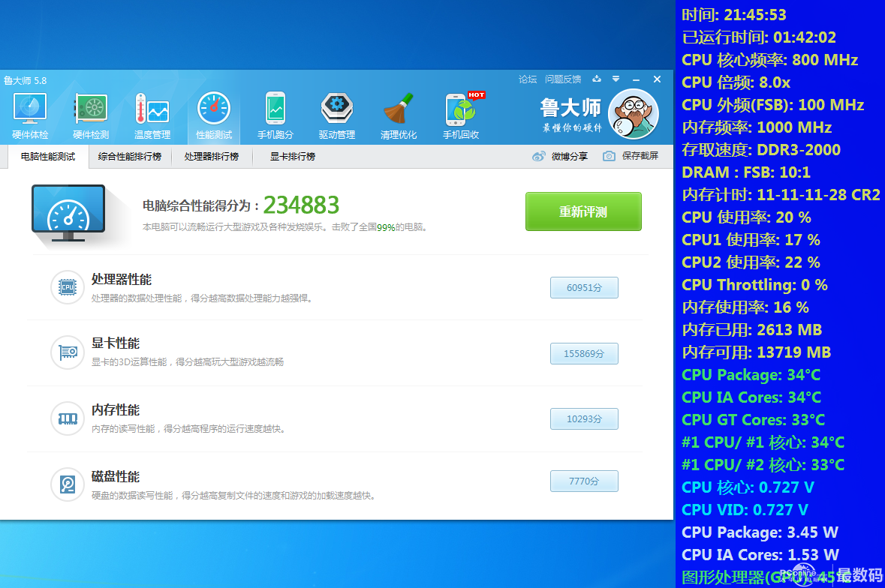
Task: Click the update download icon in title bar
Action: tap(597, 79)
